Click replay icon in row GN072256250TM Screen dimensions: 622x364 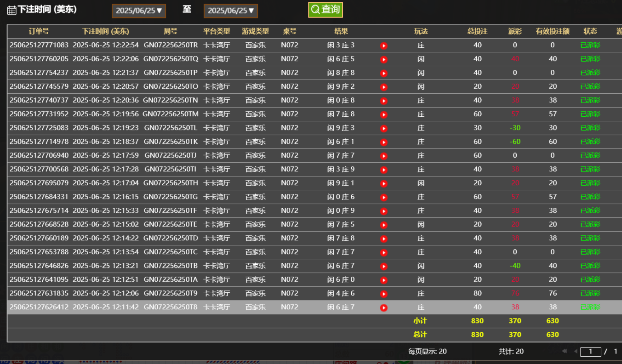pos(384,114)
